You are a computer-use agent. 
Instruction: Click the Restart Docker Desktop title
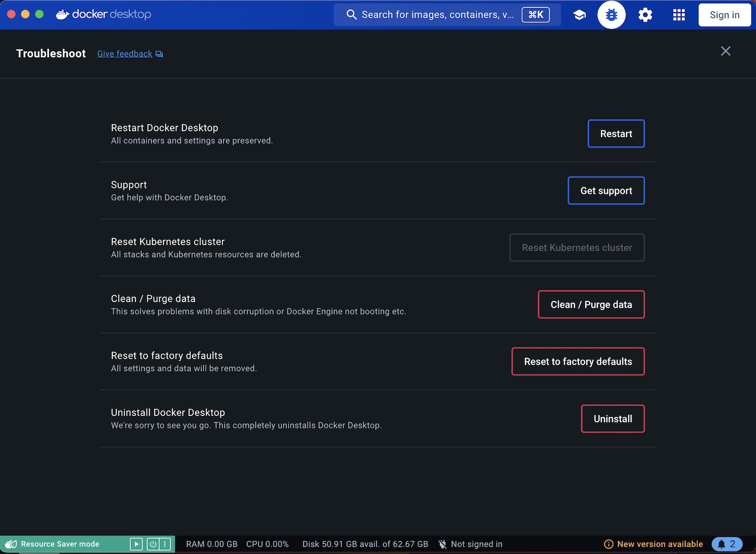[165, 128]
